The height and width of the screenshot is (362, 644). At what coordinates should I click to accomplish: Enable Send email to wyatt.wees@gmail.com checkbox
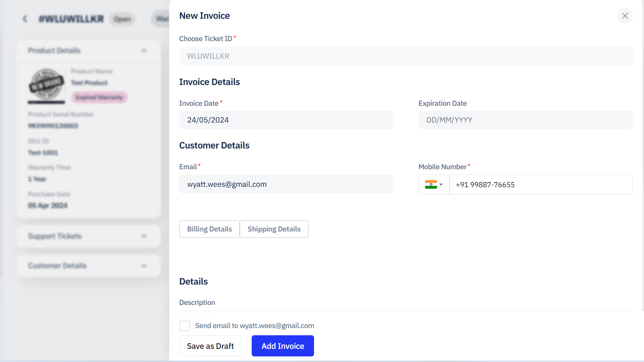tap(185, 326)
